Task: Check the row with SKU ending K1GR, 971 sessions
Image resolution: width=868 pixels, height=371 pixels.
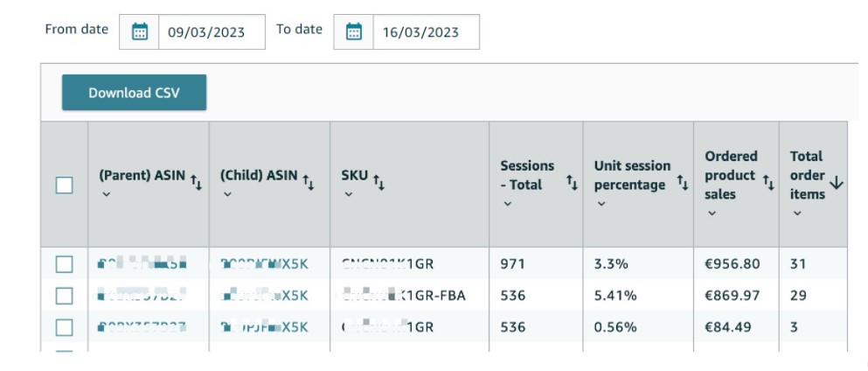Action: click(x=64, y=264)
